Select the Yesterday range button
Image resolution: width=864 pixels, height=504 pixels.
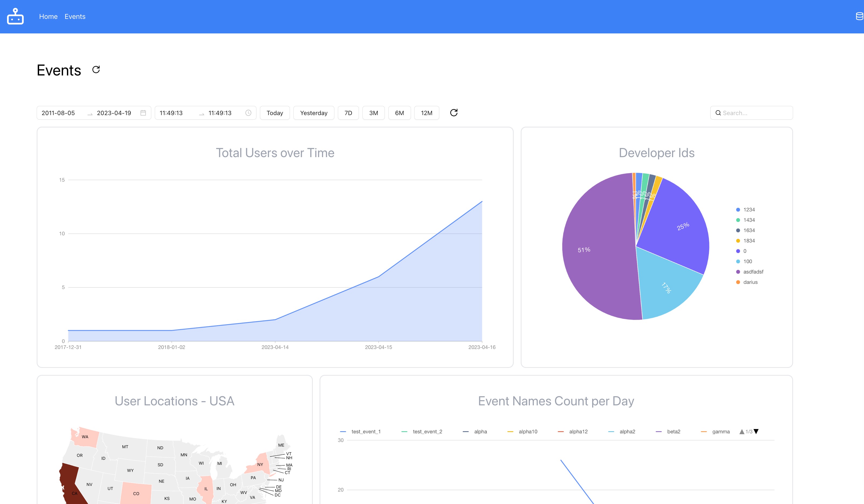pos(314,113)
